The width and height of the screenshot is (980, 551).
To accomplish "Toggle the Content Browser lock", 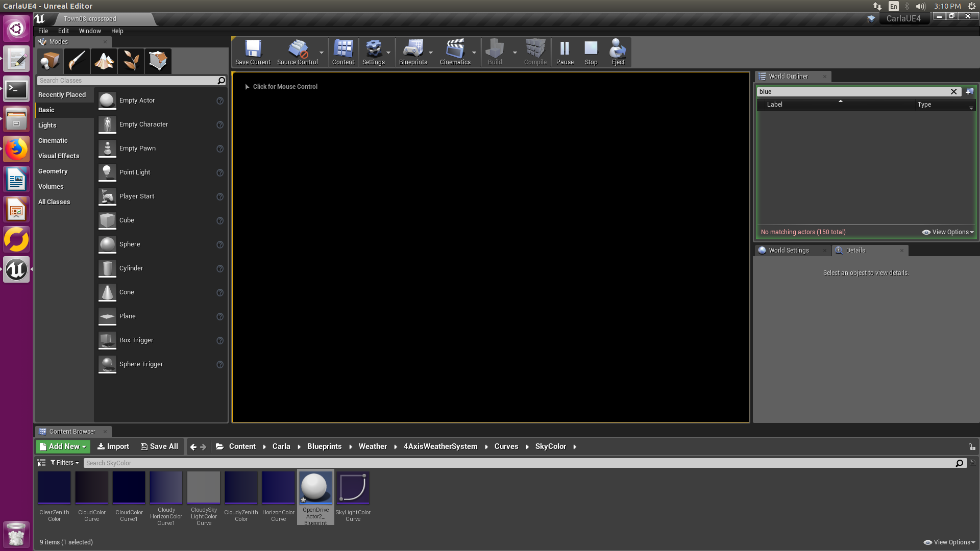I will [x=972, y=447].
